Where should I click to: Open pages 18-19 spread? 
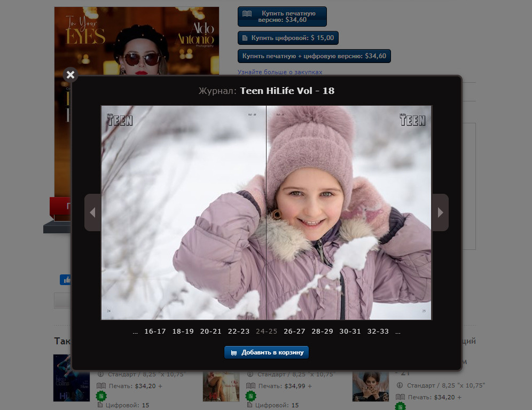click(183, 332)
